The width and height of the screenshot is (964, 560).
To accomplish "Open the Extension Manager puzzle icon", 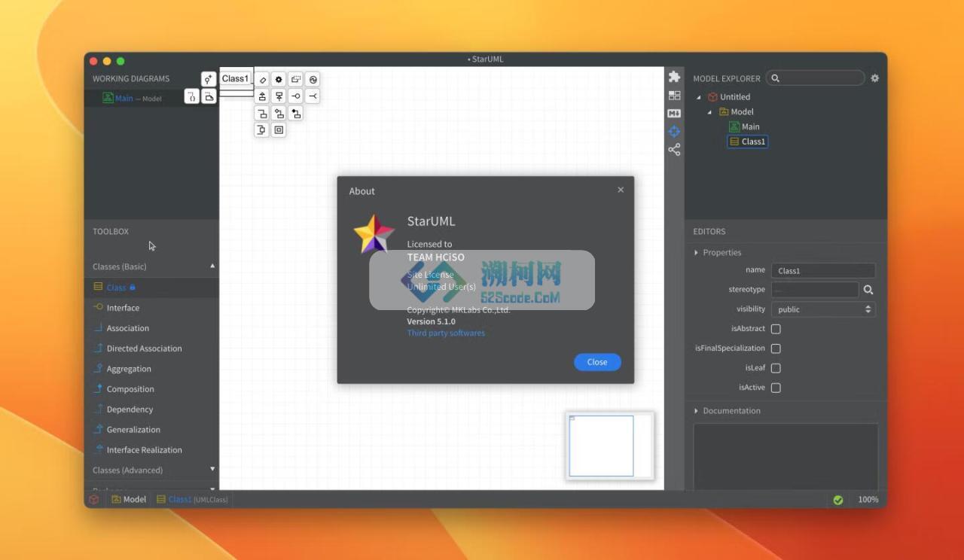I will (x=674, y=77).
